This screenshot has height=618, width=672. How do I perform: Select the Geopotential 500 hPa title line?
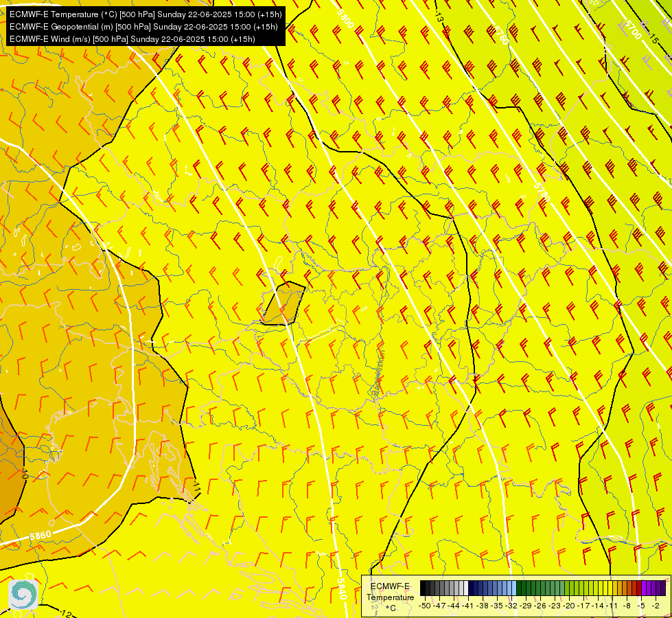143,27
